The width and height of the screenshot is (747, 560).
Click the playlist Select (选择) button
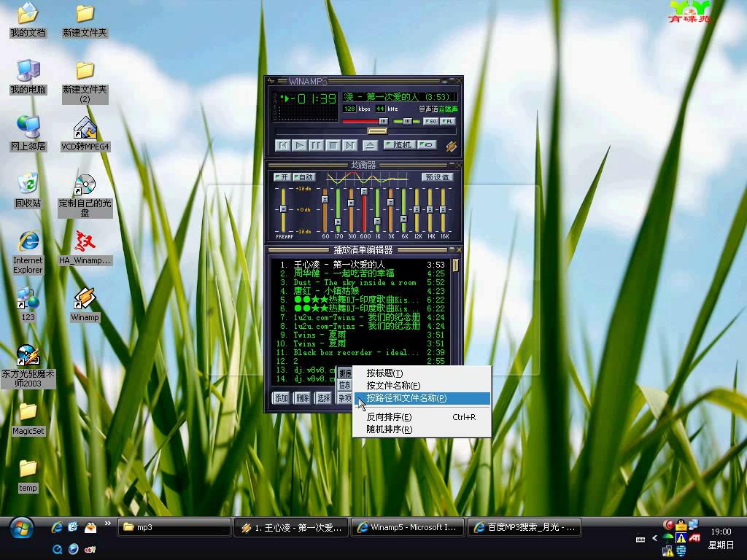coord(323,398)
